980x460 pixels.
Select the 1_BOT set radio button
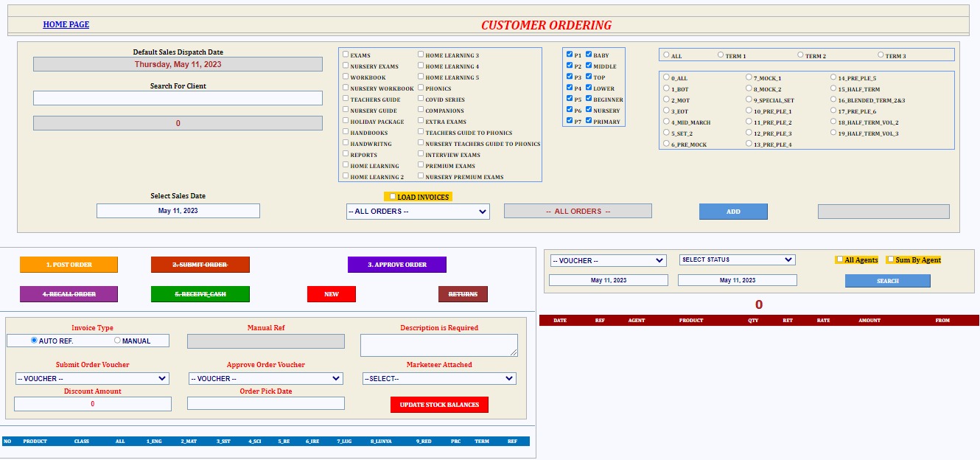click(667, 88)
